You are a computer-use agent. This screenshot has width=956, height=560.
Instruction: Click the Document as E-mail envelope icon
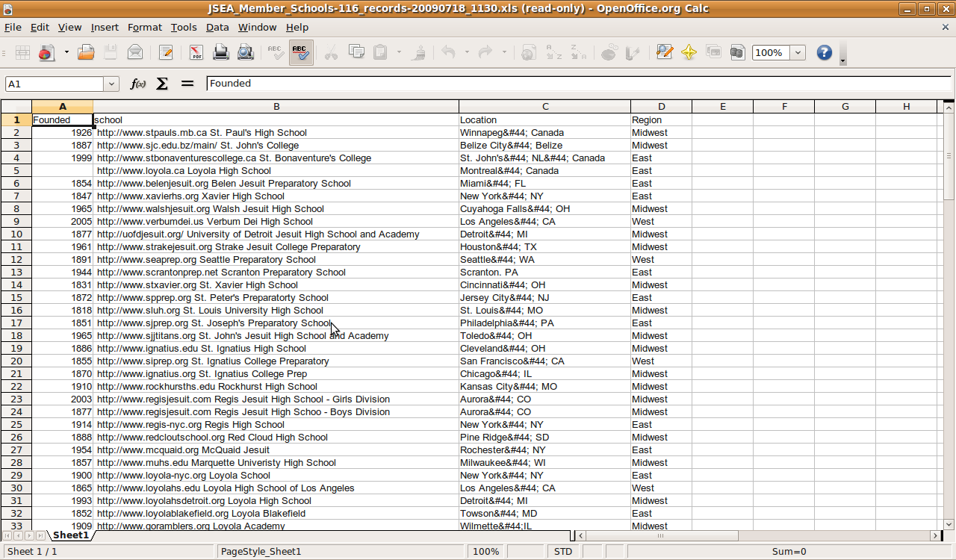(x=135, y=52)
